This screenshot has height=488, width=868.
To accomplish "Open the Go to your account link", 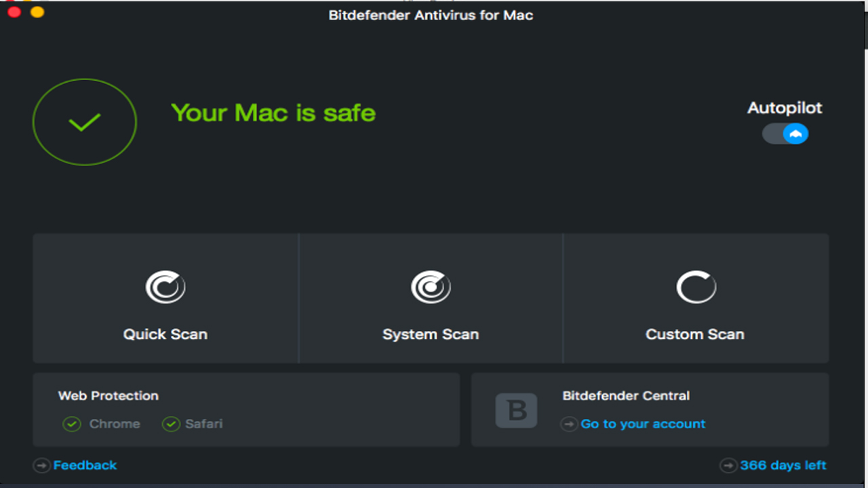I will point(643,424).
